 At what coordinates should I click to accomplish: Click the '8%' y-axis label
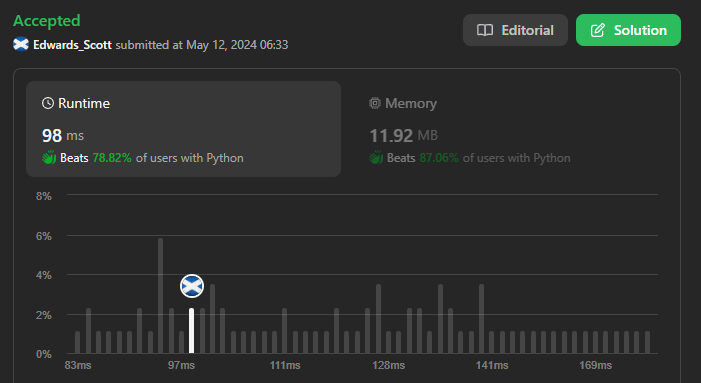(x=44, y=196)
